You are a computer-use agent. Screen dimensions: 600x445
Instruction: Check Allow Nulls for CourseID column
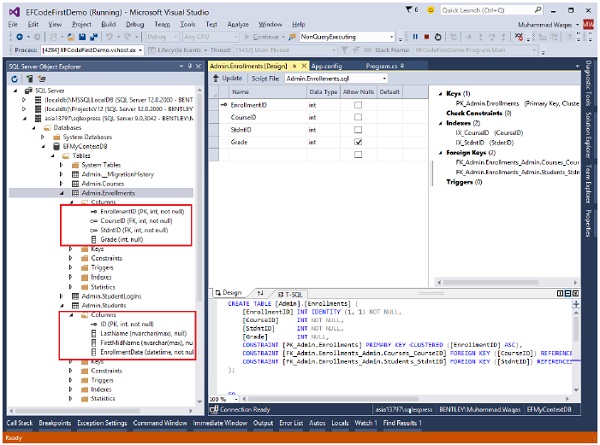pos(357,117)
